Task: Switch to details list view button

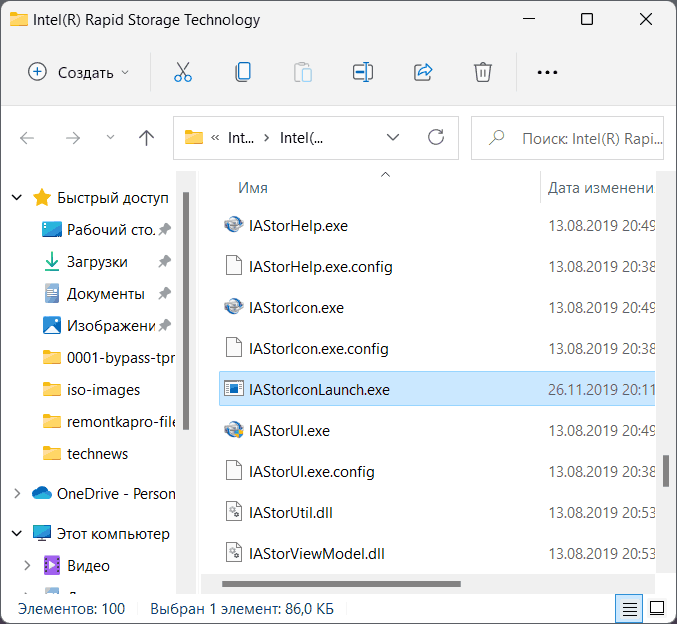Action: 629,609
